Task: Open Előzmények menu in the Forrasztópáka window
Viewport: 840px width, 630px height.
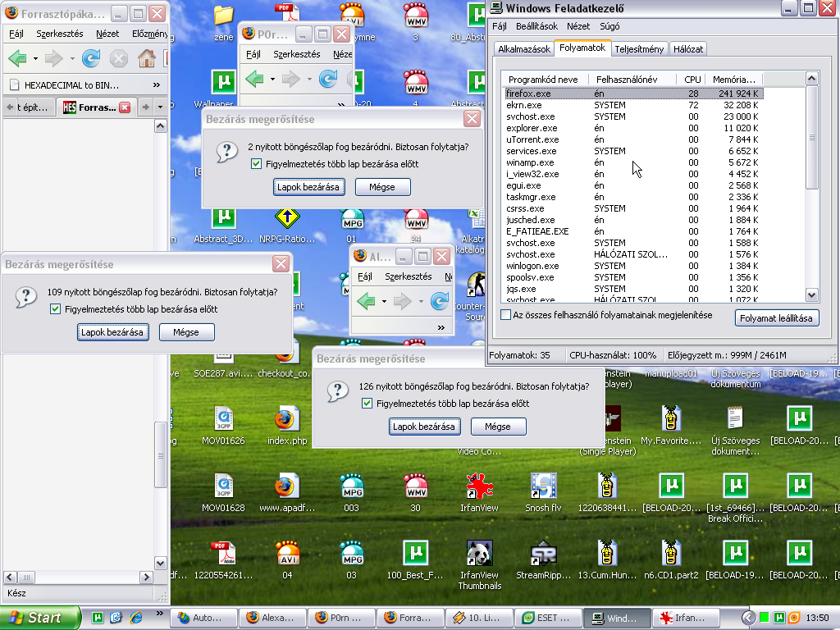Action: [149, 34]
